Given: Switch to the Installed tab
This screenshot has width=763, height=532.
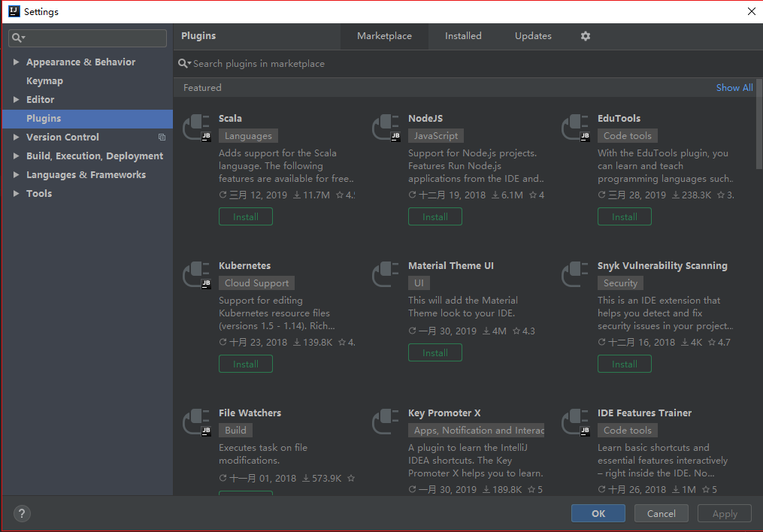Looking at the screenshot, I should click(x=463, y=36).
